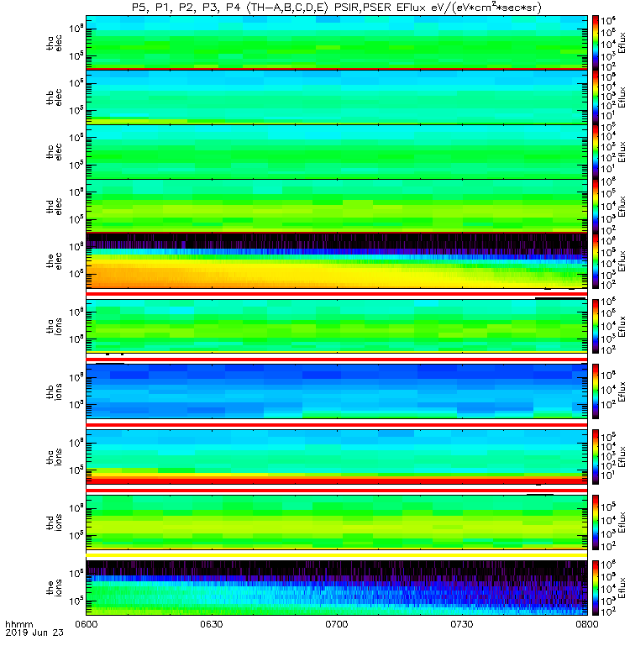
Task: Click the color bar beside tha ions panel
Action: (x=596, y=327)
